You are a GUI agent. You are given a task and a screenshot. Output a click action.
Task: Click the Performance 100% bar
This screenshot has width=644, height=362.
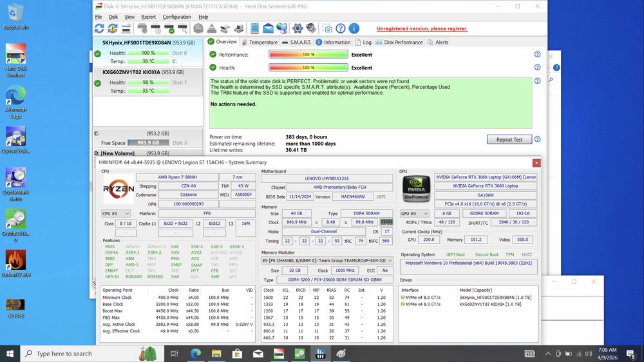point(308,54)
